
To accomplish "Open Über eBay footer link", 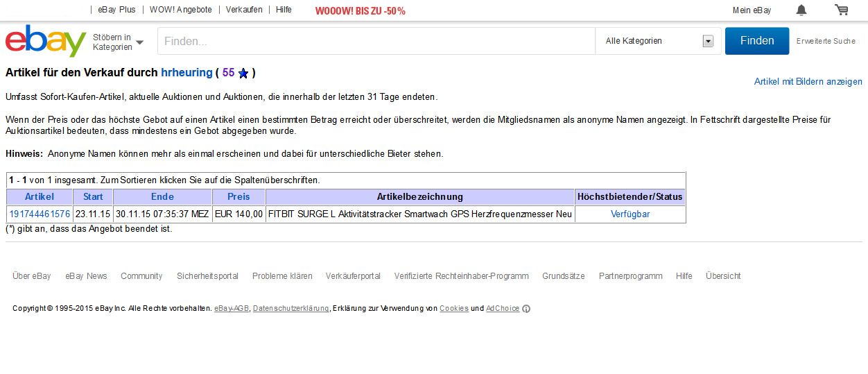I will pos(32,276).
